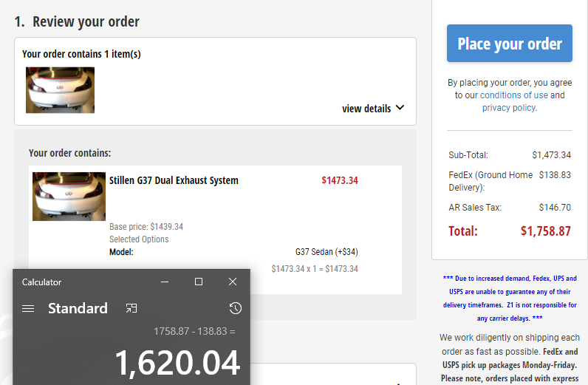Close the Calculator window

[x=233, y=282]
